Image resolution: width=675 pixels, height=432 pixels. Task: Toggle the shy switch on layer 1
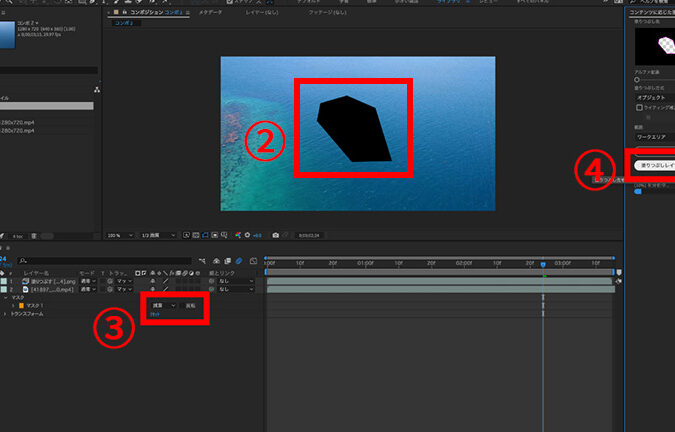(x=152, y=281)
